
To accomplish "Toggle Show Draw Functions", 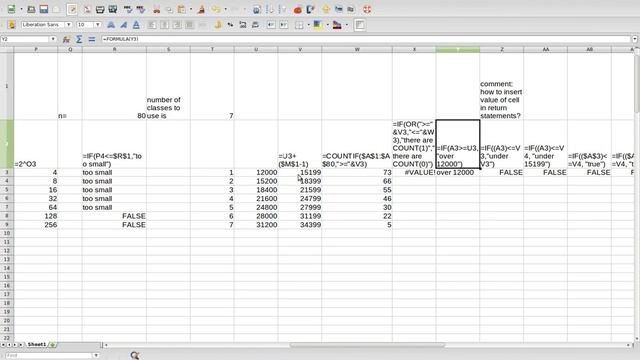I will click(310, 9).
